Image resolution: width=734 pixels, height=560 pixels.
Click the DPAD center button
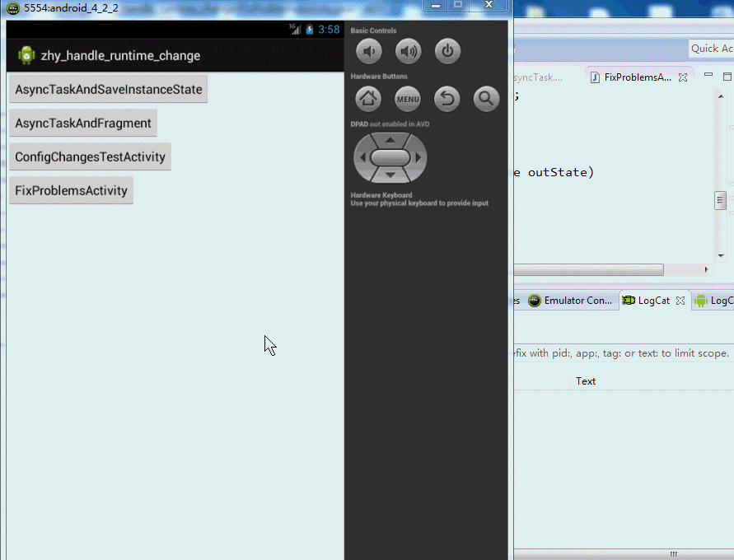tap(390, 157)
